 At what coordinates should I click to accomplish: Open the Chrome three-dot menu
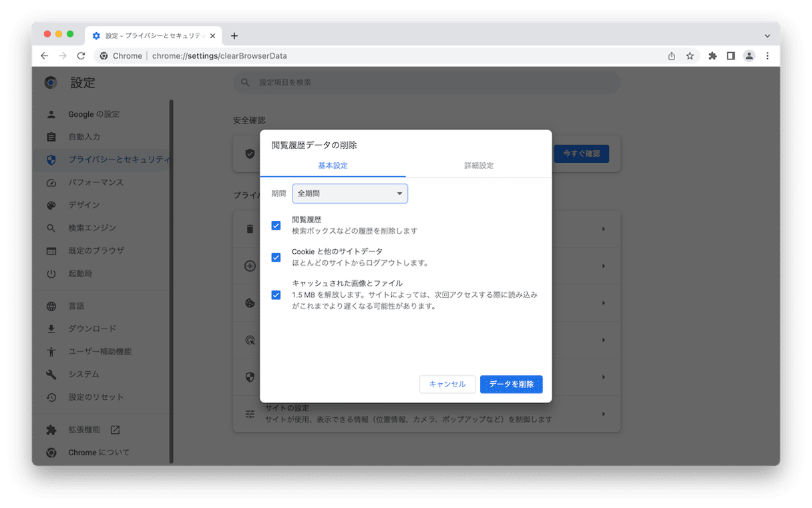pyautogui.click(x=767, y=56)
